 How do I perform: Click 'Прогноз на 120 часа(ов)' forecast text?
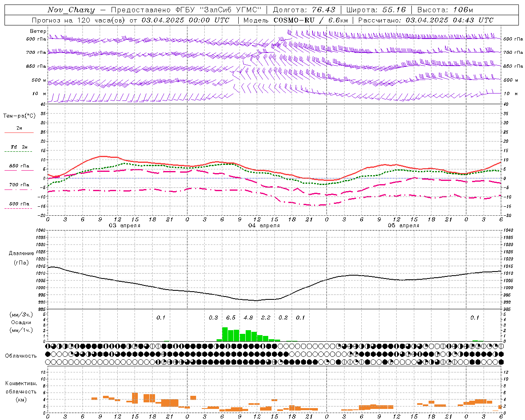point(79,20)
